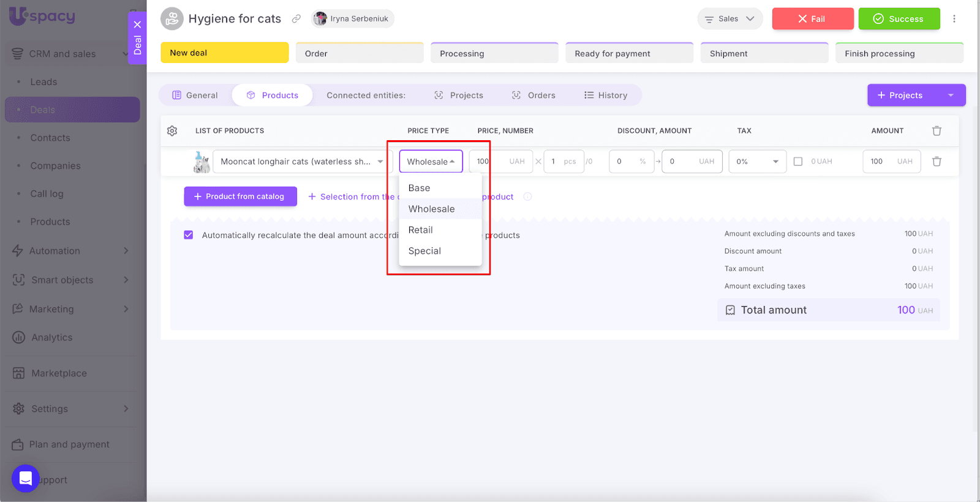Close the Deal side panel
The width and height of the screenshot is (980, 502).
tap(137, 24)
